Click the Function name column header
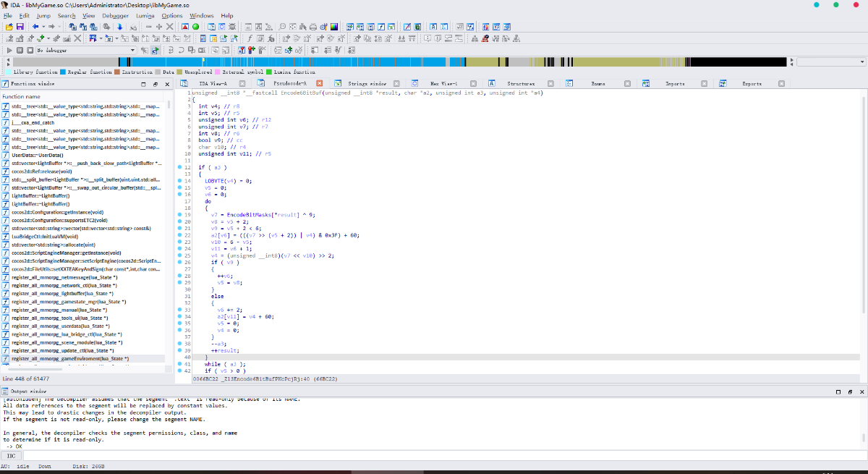 pyautogui.click(x=22, y=96)
